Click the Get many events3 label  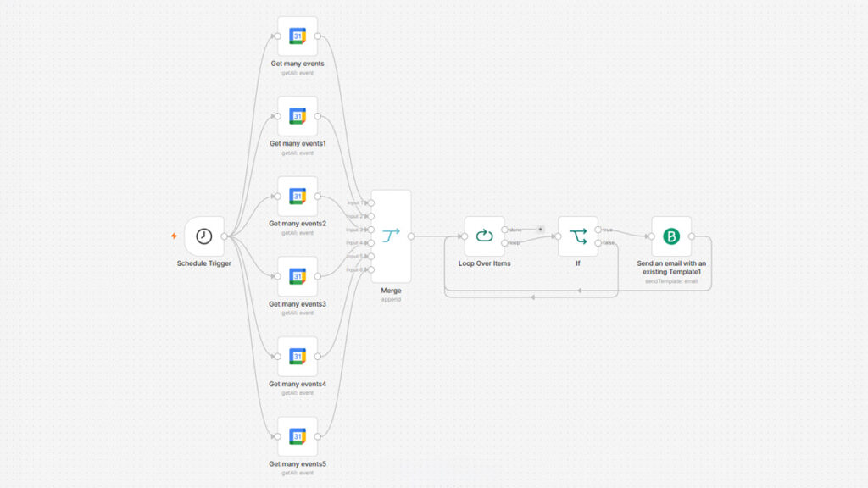298,304
